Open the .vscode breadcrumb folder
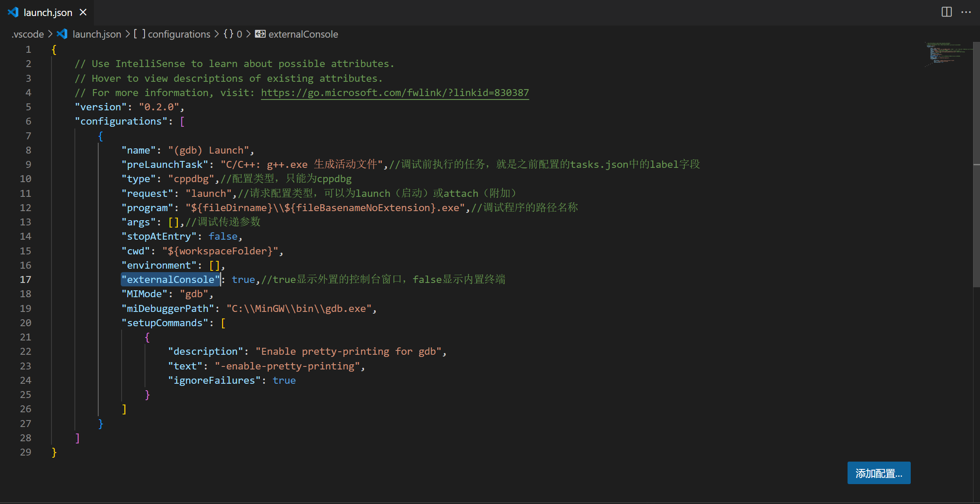 pos(28,34)
